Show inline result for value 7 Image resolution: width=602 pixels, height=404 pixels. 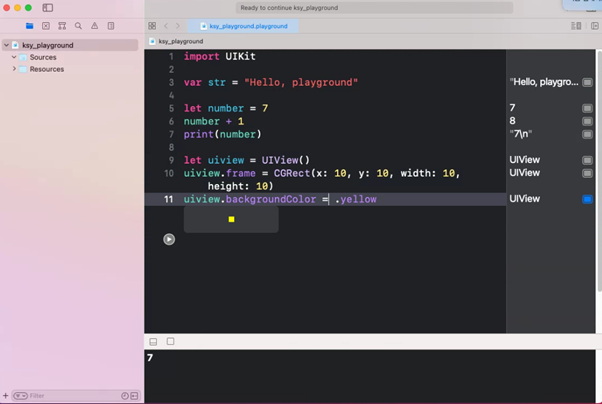coord(587,108)
